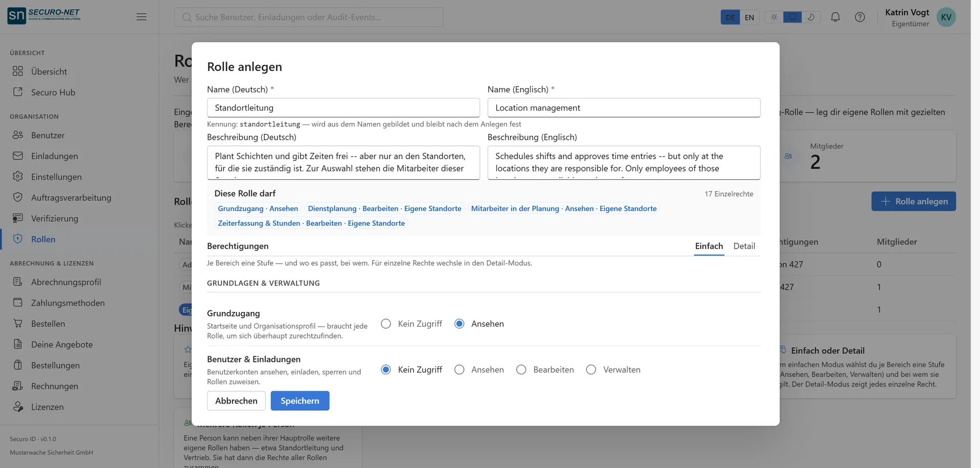Click the Beschreibung (Deutsch) text area

(343, 163)
